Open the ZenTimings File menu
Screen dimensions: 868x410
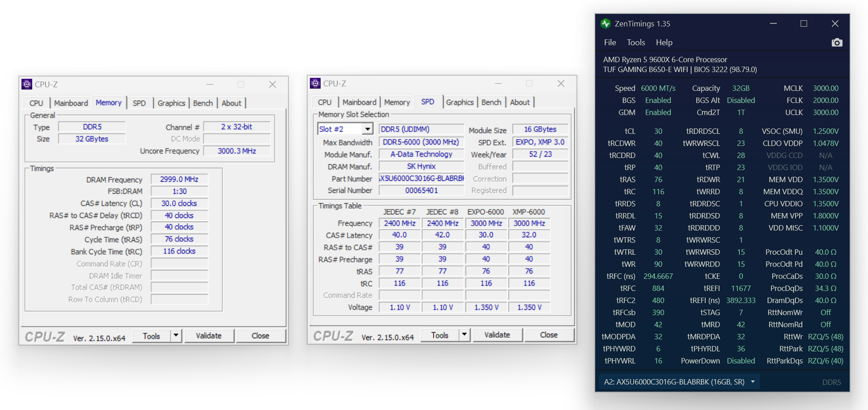610,43
